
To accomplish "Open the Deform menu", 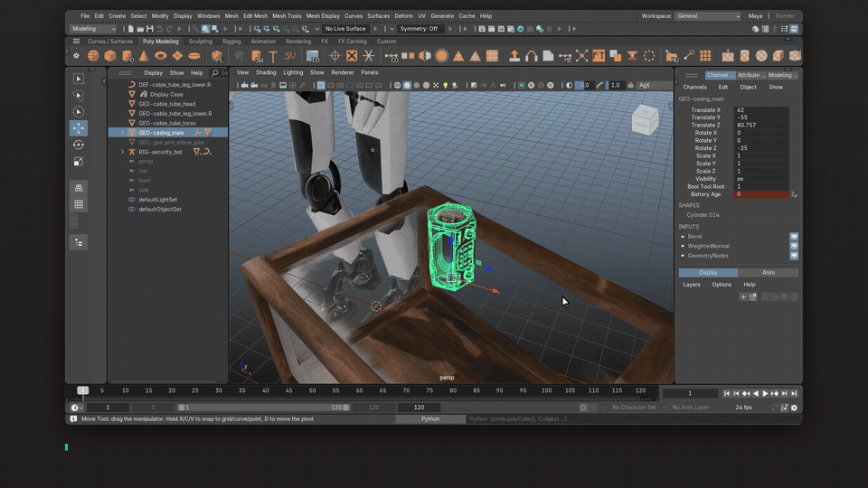I will tap(403, 16).
